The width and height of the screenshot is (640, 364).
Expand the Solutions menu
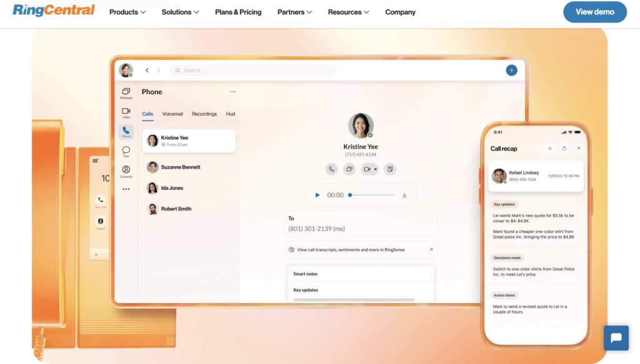pos(180,12)
